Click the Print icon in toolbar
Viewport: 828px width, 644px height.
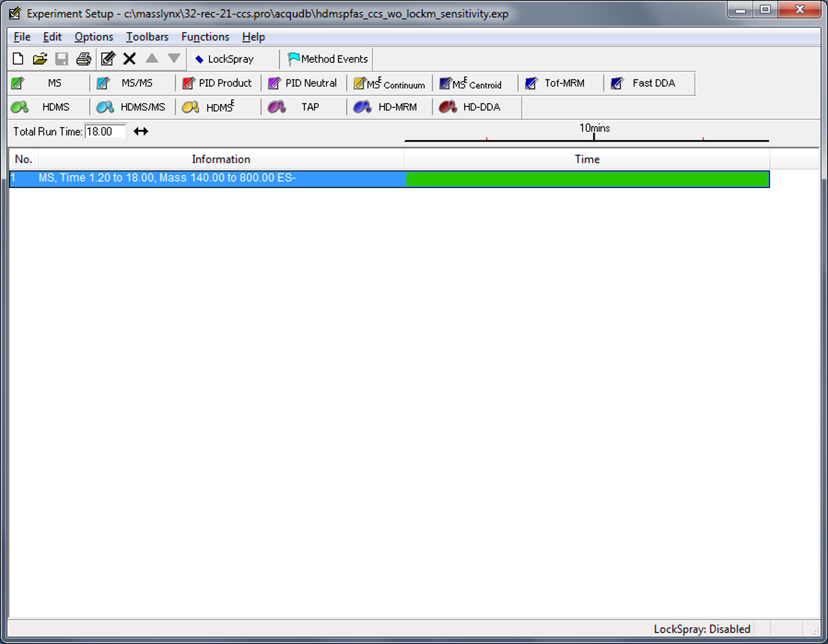pos(84,59)
